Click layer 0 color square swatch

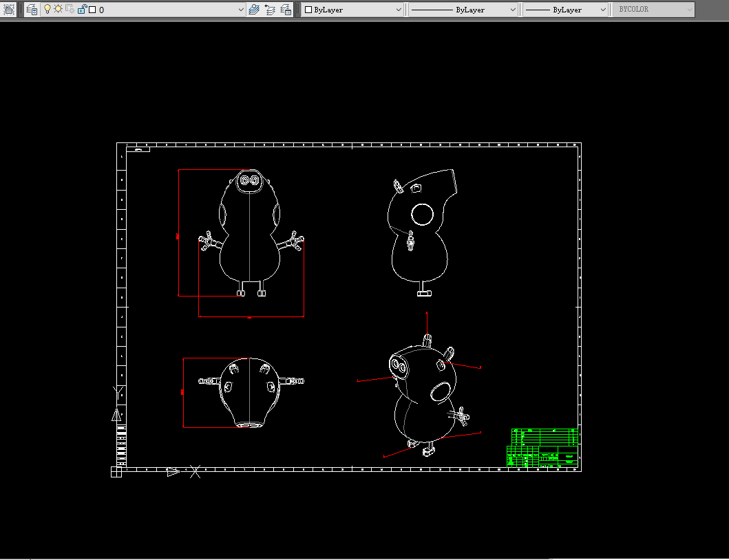[x=92, y=10]
